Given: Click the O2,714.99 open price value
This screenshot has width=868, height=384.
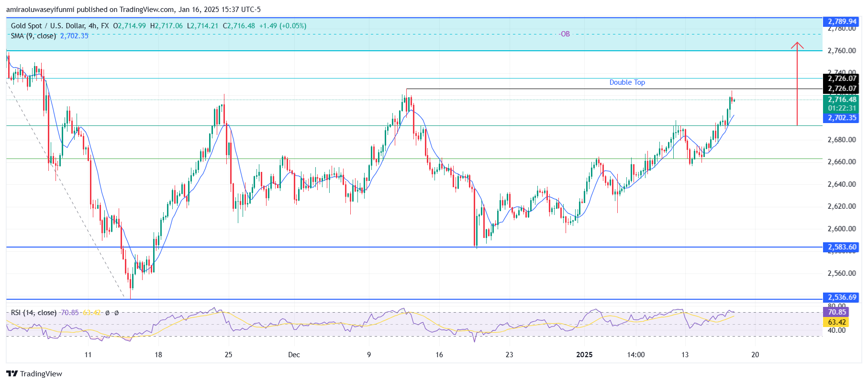Looking at the screenshot, I should coord(129,26).
